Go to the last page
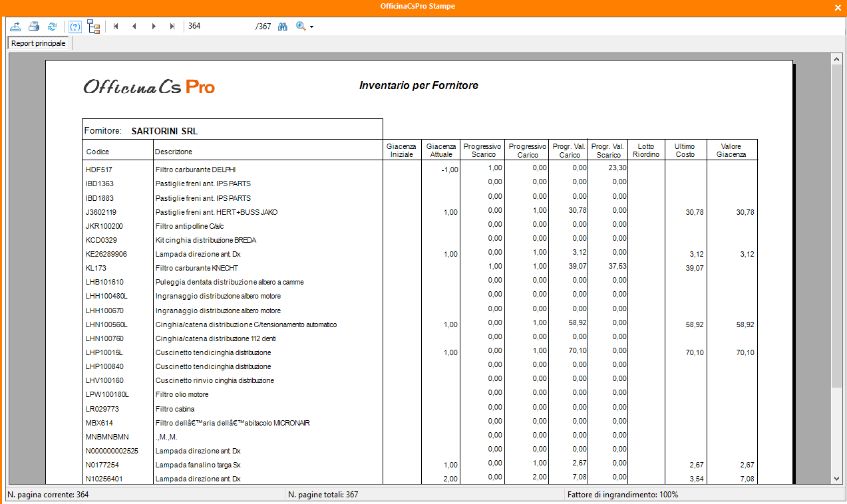This screenshot has width=847, height=504. 172,27
